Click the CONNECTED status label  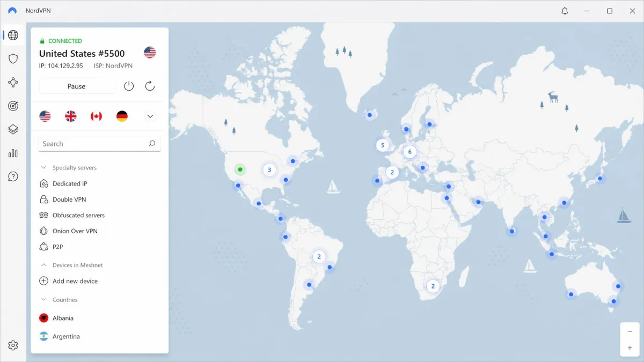[65, 41]
